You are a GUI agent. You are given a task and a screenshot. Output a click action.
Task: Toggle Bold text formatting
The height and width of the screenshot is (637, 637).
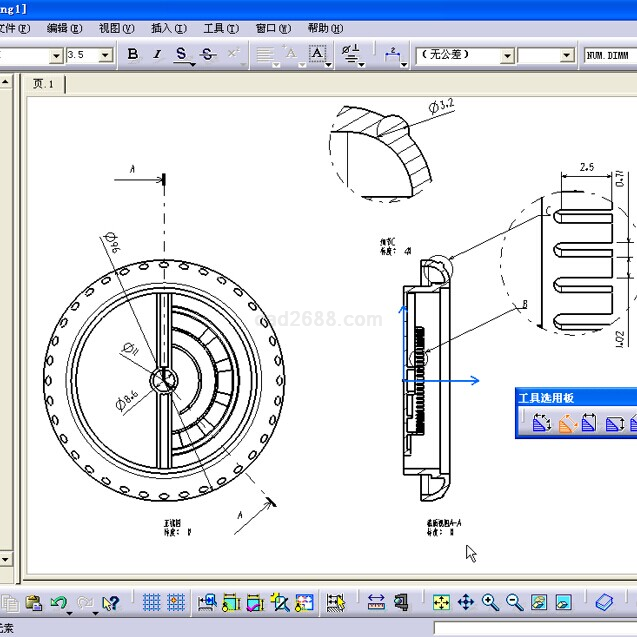(133, 55)
